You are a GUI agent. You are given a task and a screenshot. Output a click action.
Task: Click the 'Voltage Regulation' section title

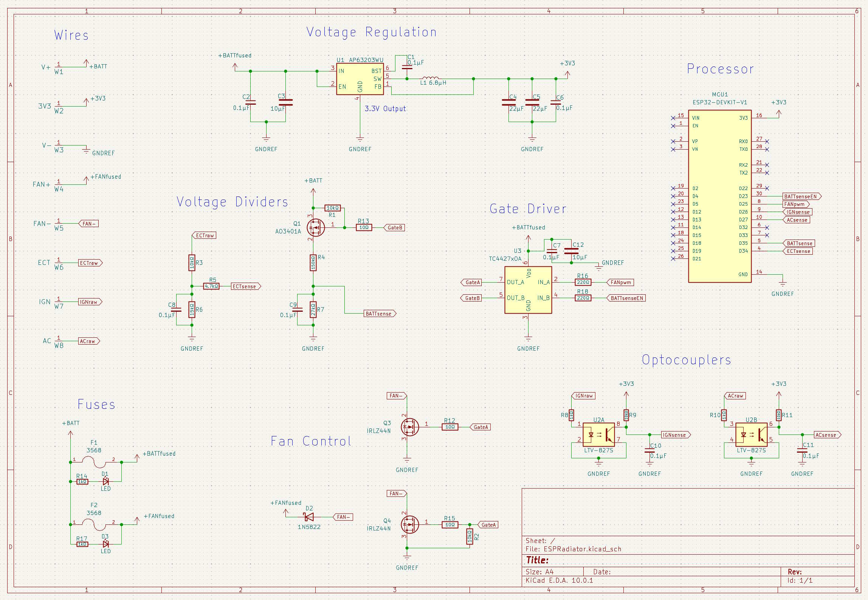371,32
